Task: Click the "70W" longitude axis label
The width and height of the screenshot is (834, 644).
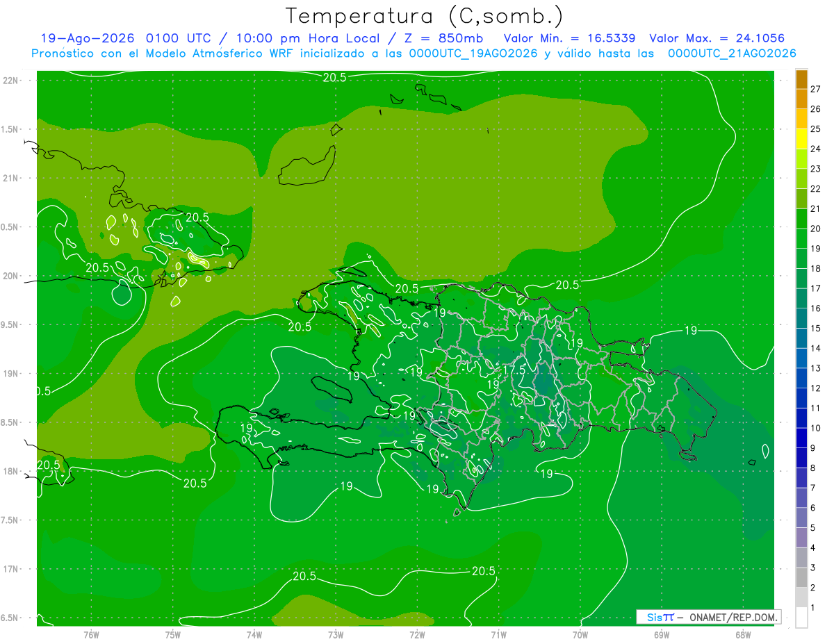Action: (580, 634)
